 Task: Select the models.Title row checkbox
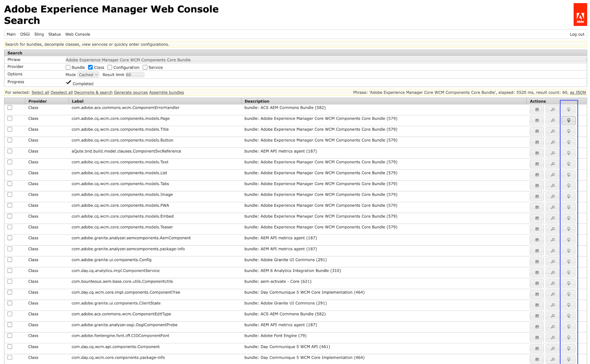click(10, 129)
